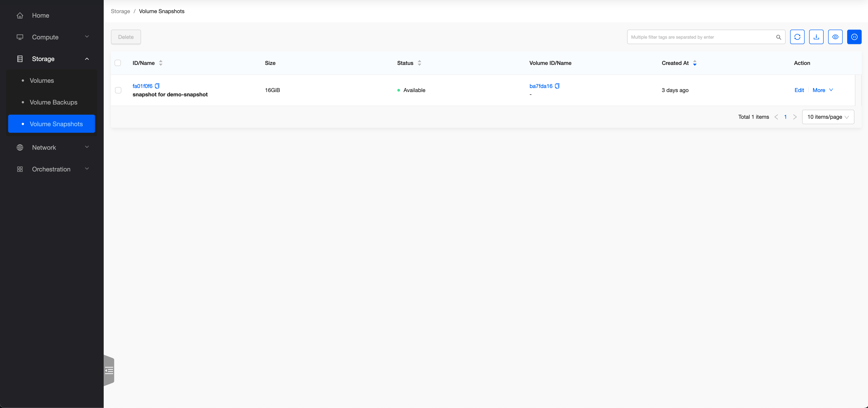
Task: Click the refresh list icon
Action: click(797, 37)
